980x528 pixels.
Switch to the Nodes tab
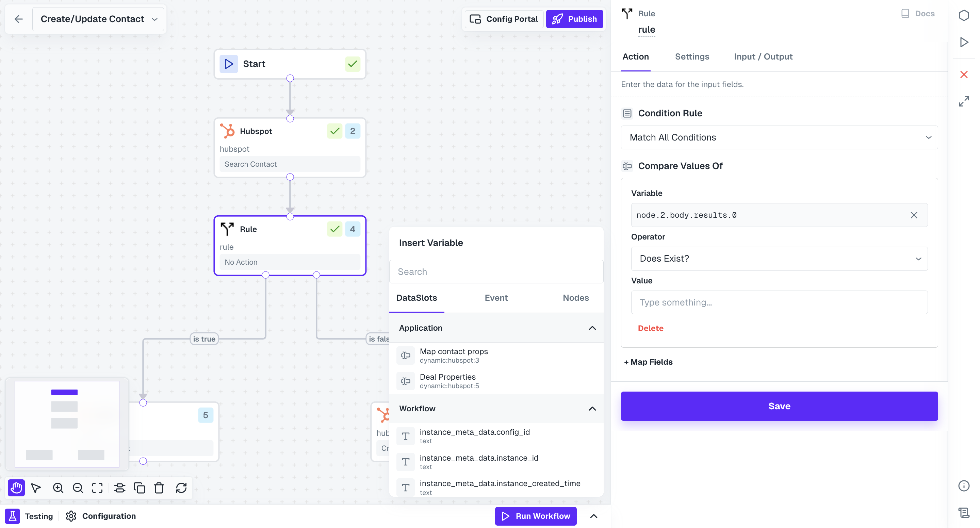pyautogui.click(x=575, y=298)
